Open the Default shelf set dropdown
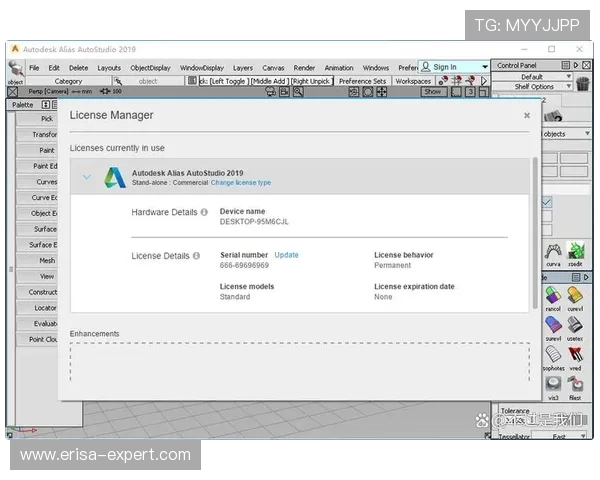This screenshot has width=600, height=480. pyautogui.click(x=569, y=76)
